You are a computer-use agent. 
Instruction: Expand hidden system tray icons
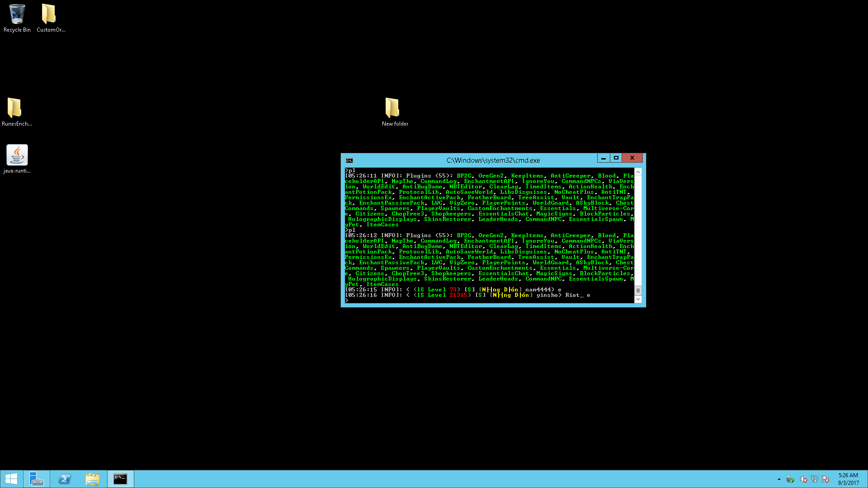click(779, 479)
